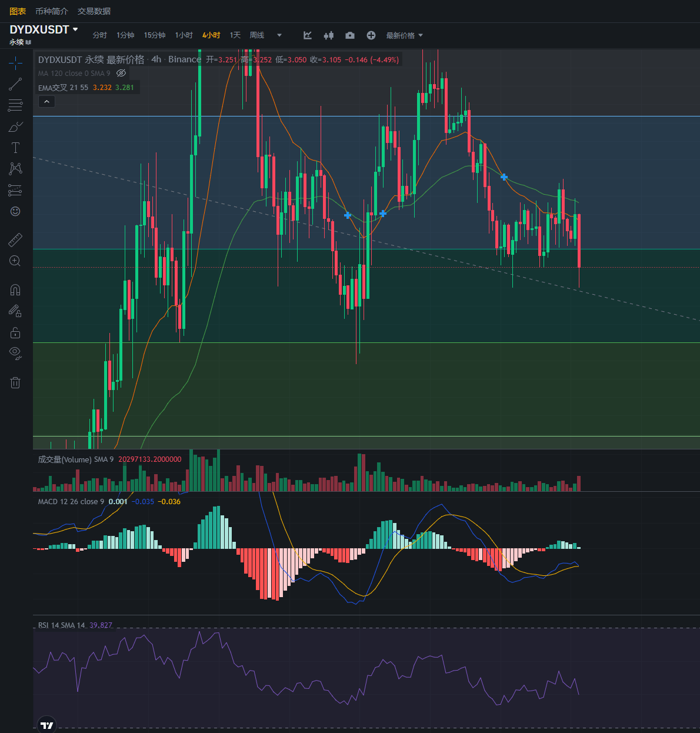
Task: Click the EMA value 3.232
Action: point(102,88)
